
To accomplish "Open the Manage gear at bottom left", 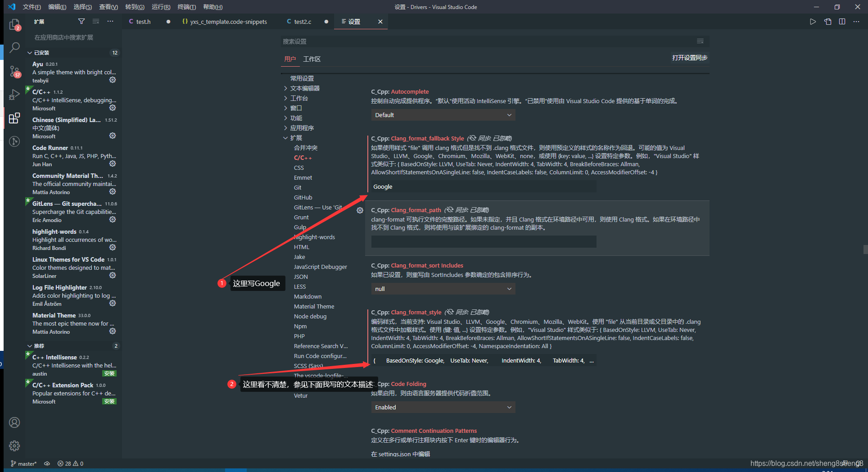I will [x=14, y=446].
